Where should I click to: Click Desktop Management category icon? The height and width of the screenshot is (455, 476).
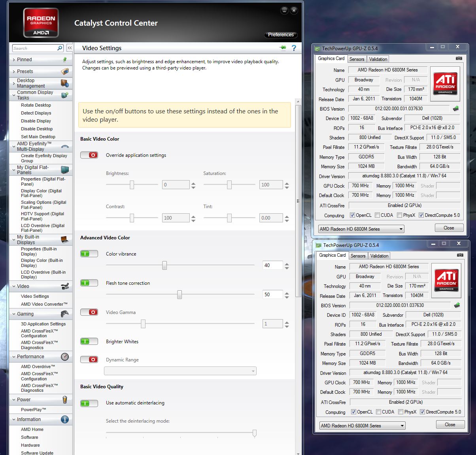[x=65, y=83]
